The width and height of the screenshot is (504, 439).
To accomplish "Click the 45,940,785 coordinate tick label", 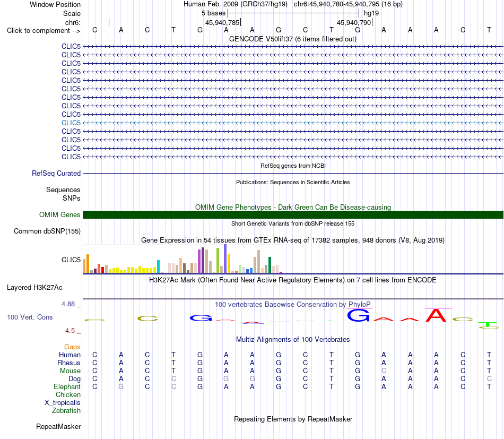I will point(222,22).
